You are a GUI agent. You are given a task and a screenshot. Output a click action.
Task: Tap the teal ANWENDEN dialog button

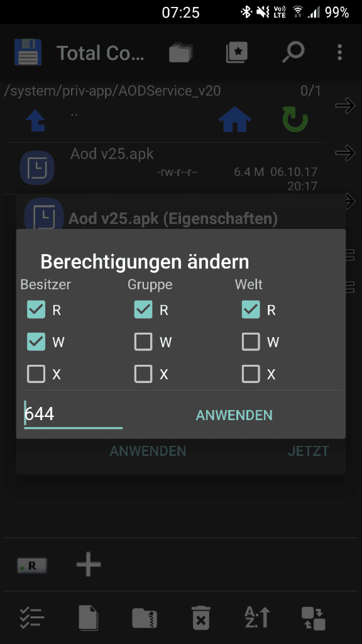(234, 415)
